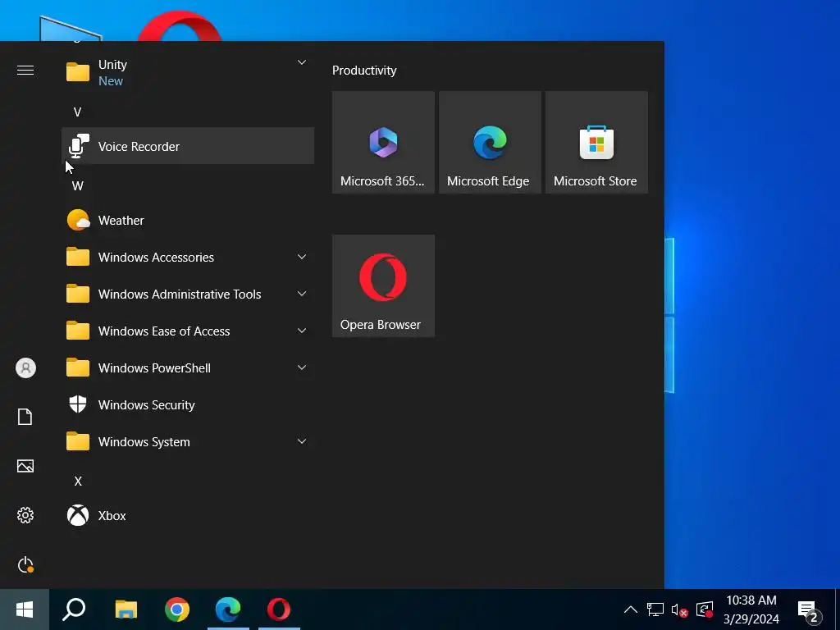Click the letter V section header
This screenshot has height=630, width=840.
78,112
